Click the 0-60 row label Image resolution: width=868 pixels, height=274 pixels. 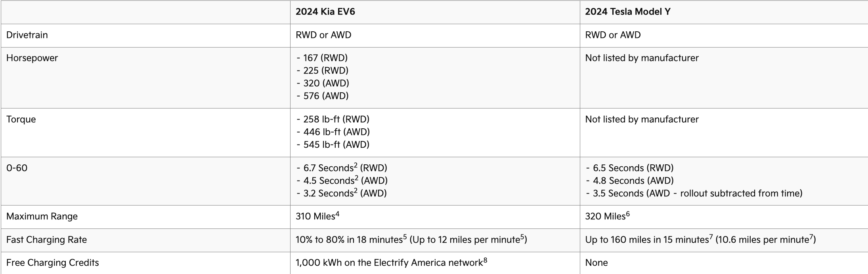(17, 168)
